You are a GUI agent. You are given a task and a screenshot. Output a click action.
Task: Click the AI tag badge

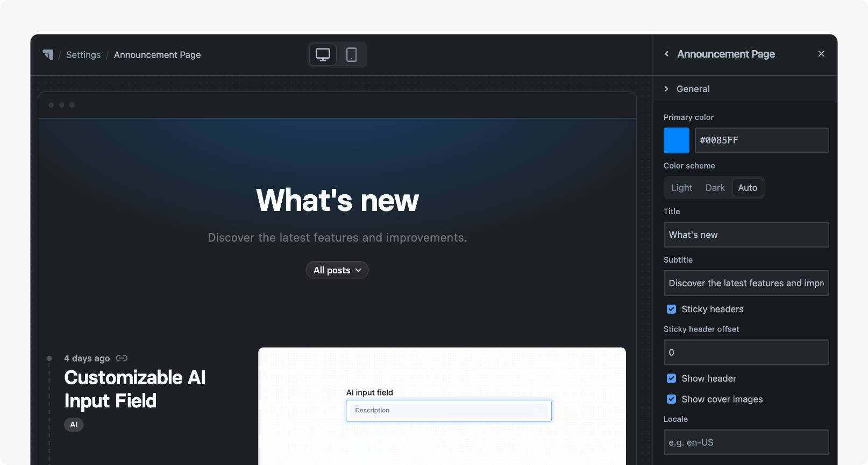(x=74, y=425)
